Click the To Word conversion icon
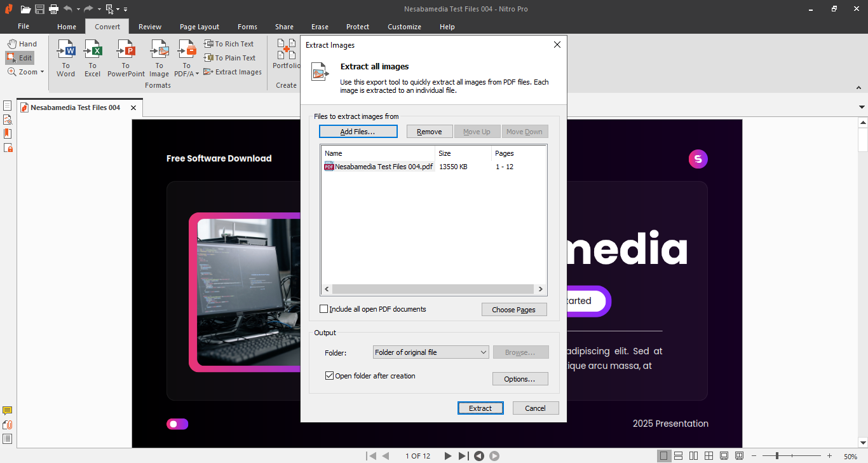 (x=65, y=58)
